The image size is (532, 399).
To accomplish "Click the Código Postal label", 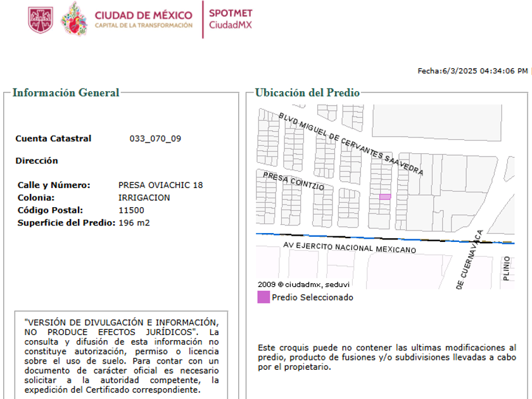I will 50,210.
